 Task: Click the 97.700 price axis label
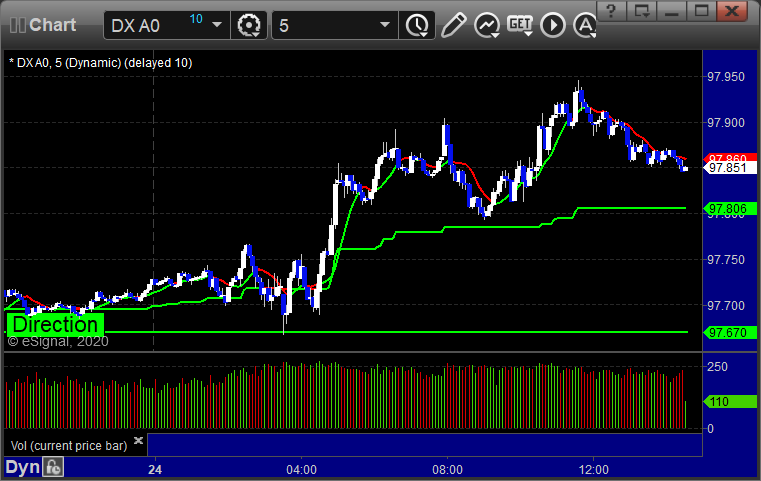click(x=726, y=306)
